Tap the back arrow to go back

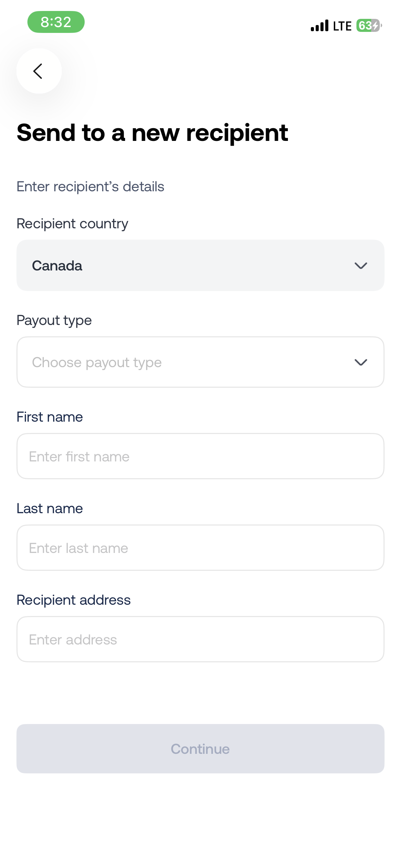click(38, 71)
